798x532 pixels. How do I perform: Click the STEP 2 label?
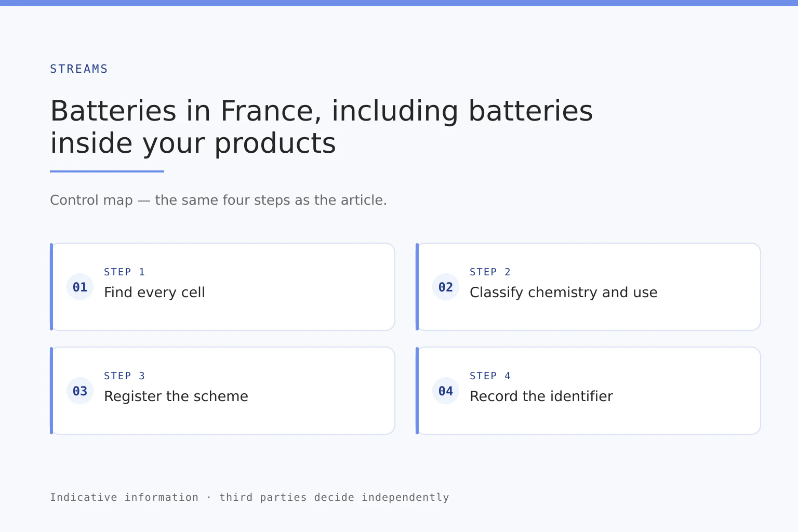pos(490,272)
